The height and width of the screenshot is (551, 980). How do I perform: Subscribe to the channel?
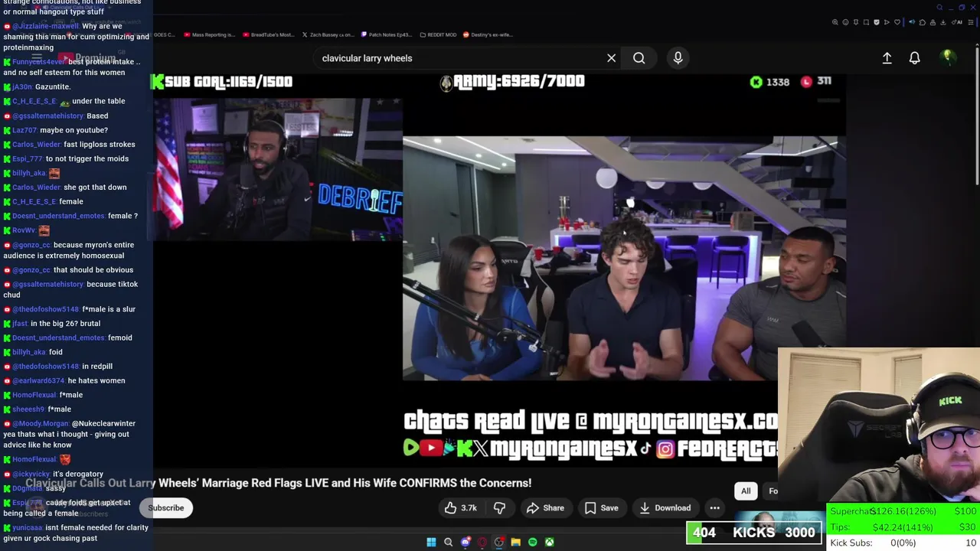tap(166, 507)
